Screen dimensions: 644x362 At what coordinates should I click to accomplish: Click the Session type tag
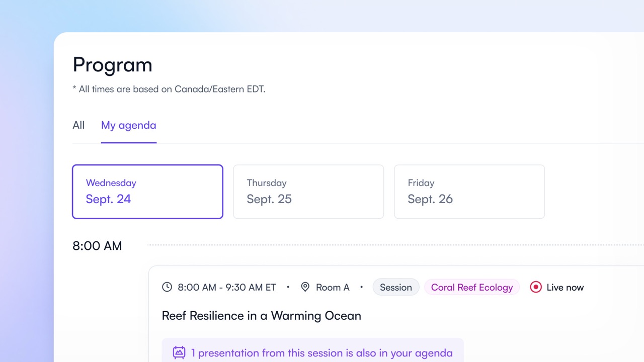point(395,287)
